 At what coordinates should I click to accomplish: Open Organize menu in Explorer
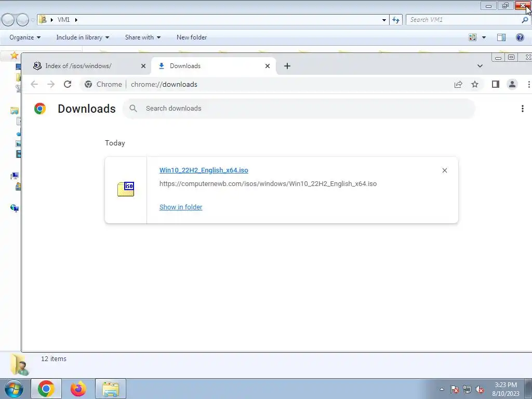point(25,37)
